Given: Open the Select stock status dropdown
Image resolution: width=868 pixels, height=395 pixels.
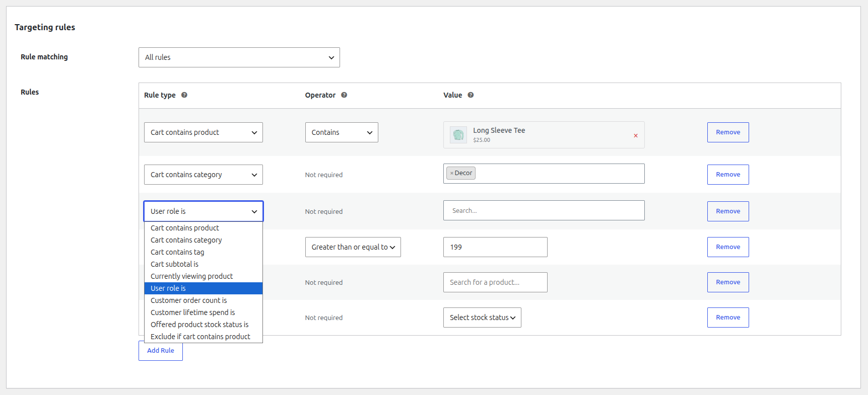Looking at the screenshot, I should click(x=482, y=318).
